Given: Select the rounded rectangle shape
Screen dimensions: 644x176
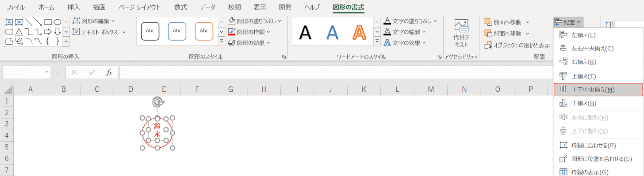Looking at the screenshot, I should click(x=9, y=32).
